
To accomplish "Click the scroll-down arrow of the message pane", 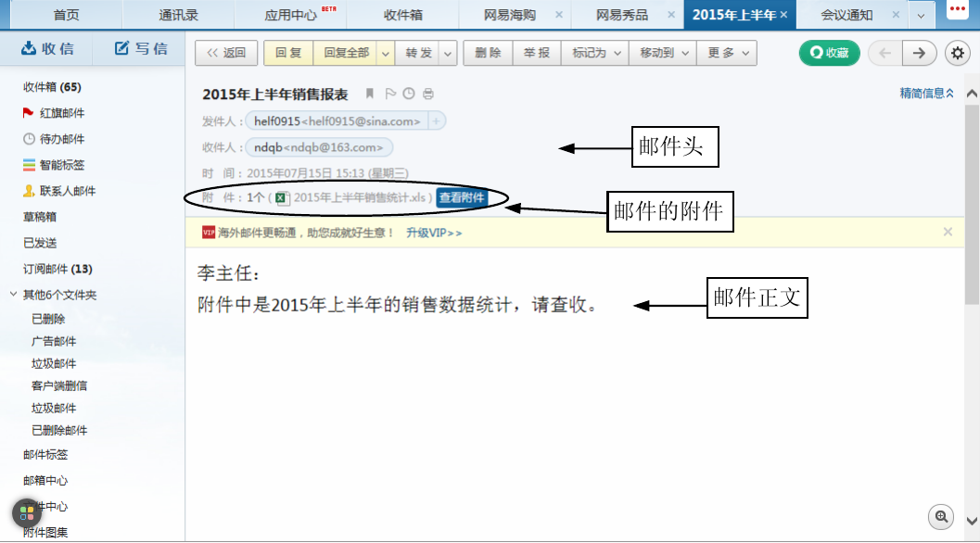I will [972, 520].
